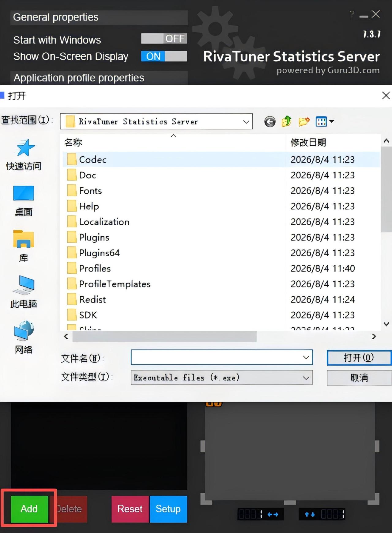
Task: Go up one folder level icon
Action: pyautogui.click(x=287, y=121)
